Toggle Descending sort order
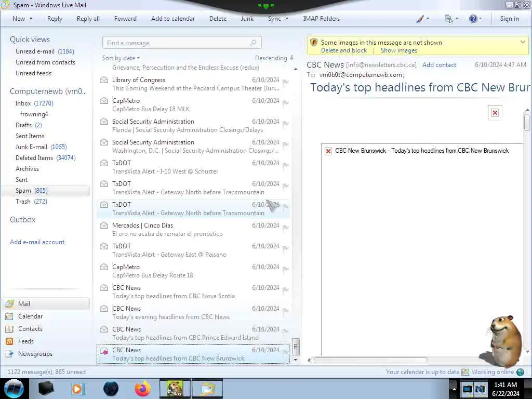The height and width of the screenshot is (399, 532). pos(274,58)
